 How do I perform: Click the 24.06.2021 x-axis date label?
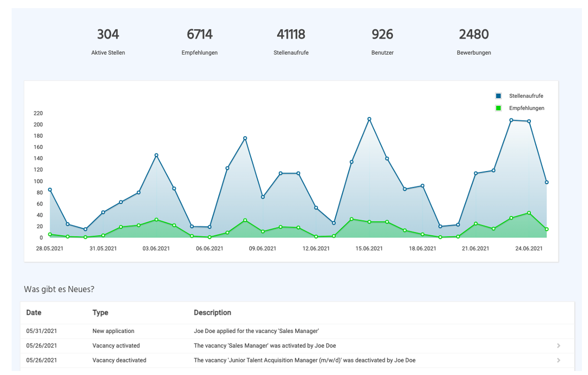coord(529,248)
